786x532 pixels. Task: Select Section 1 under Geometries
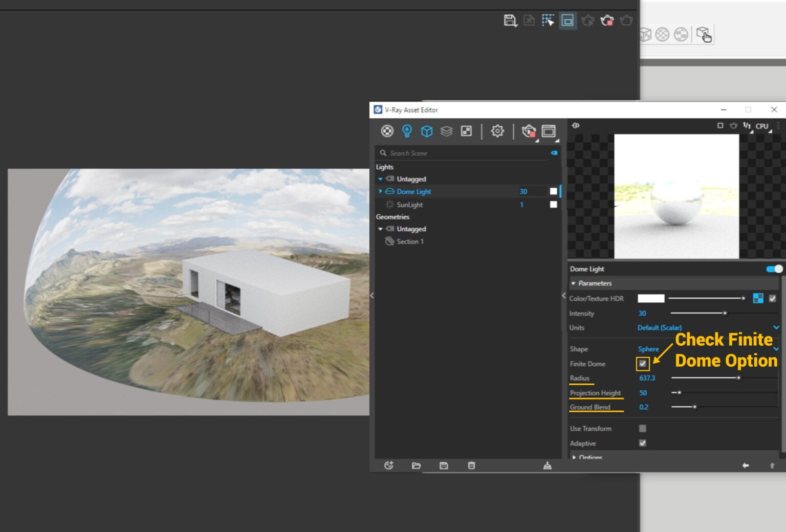point(410,241)
